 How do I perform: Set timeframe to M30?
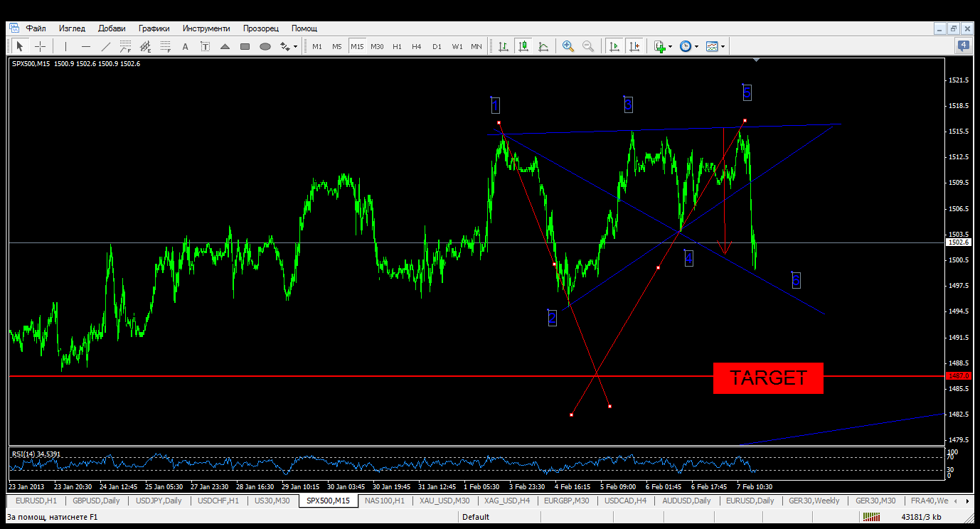pos(377,46)
